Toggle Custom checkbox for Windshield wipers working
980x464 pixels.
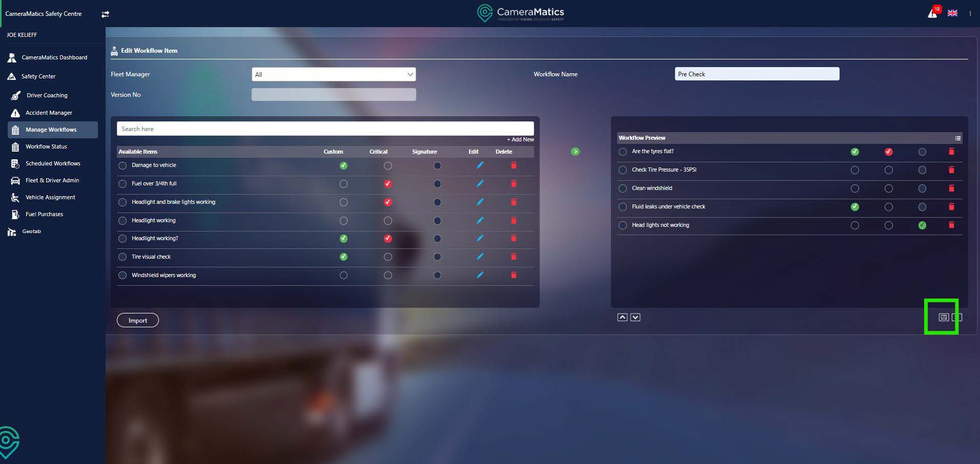click(343, 276)
